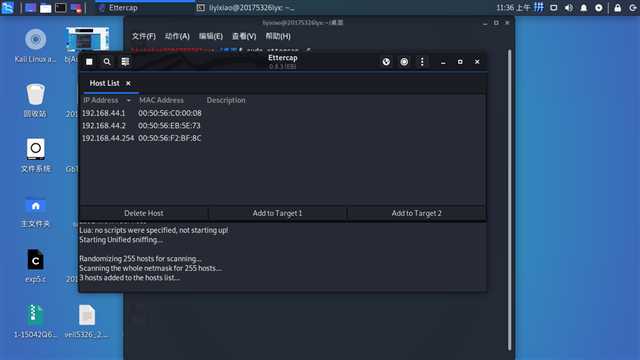Open terminal 查看(V) menu
The height and width of the screenshot is (360, 640).
coord(244,36)
